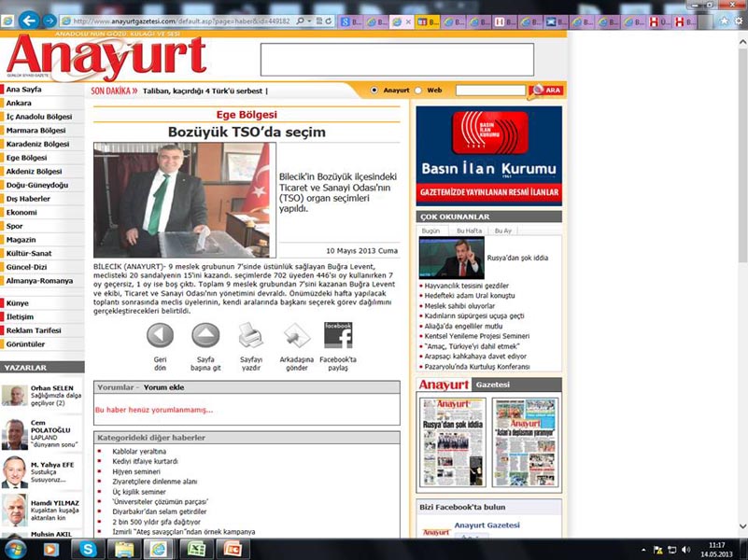748x560 pixels.
Task: Open the Ankara section in sidebar
Action: [19, 103]
